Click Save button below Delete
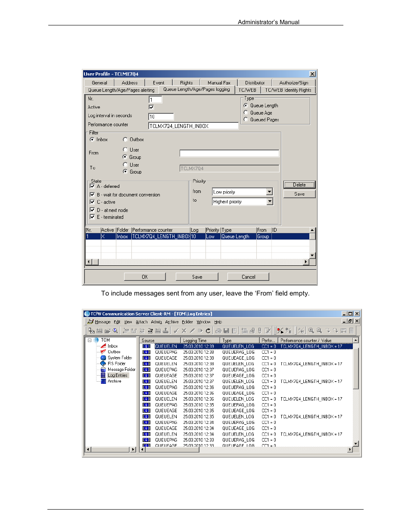This screenshot has width=411, height=532. click(299, 194)
